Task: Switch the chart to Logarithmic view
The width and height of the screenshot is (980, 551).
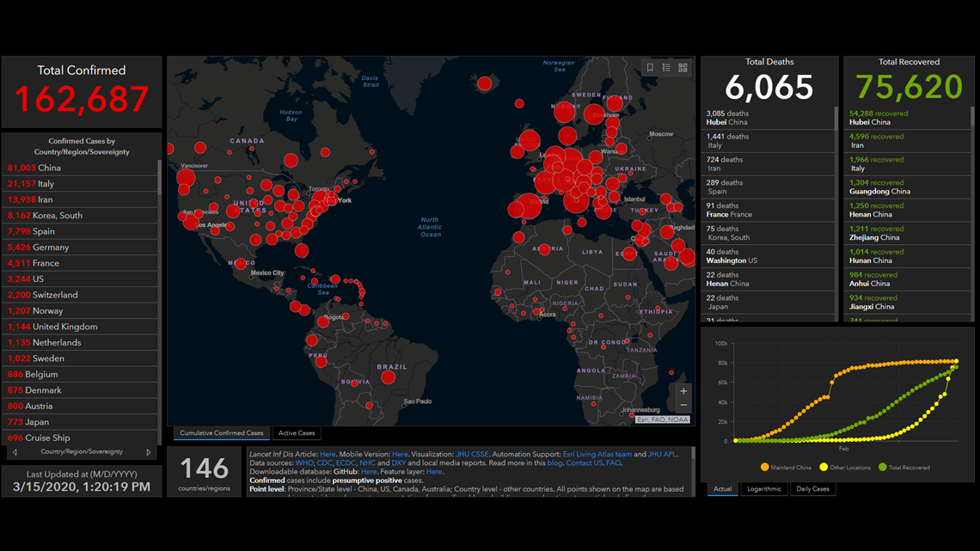Action: point(763,488)
